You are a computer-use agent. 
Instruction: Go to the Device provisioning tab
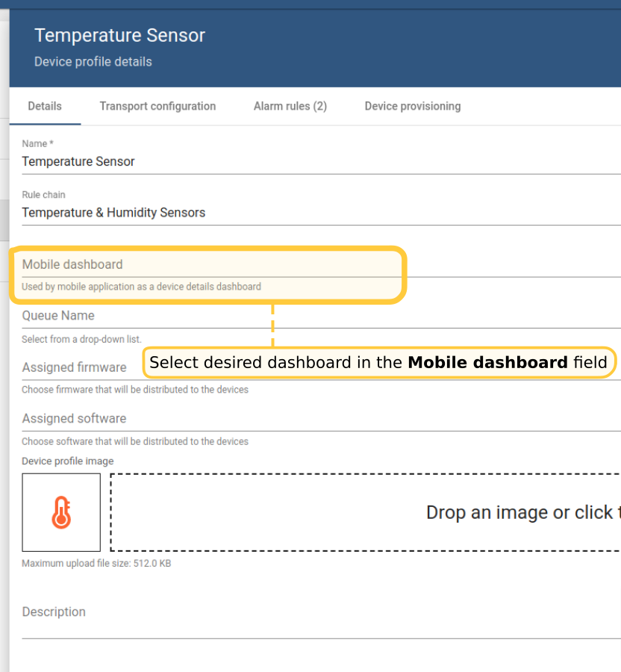tap(412, 106)
